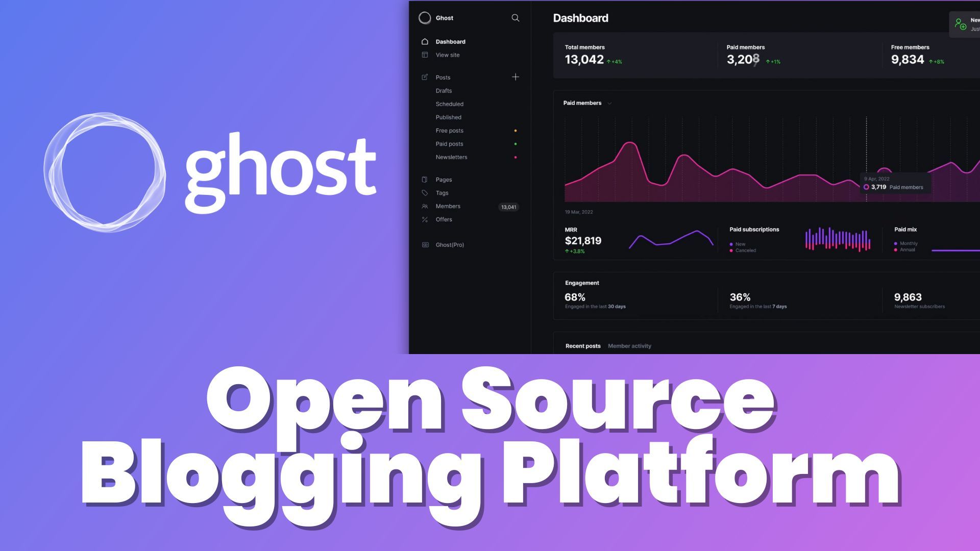Click the Posts section icon
This screenshot has width=980, height=551.
tap(425, 77)
